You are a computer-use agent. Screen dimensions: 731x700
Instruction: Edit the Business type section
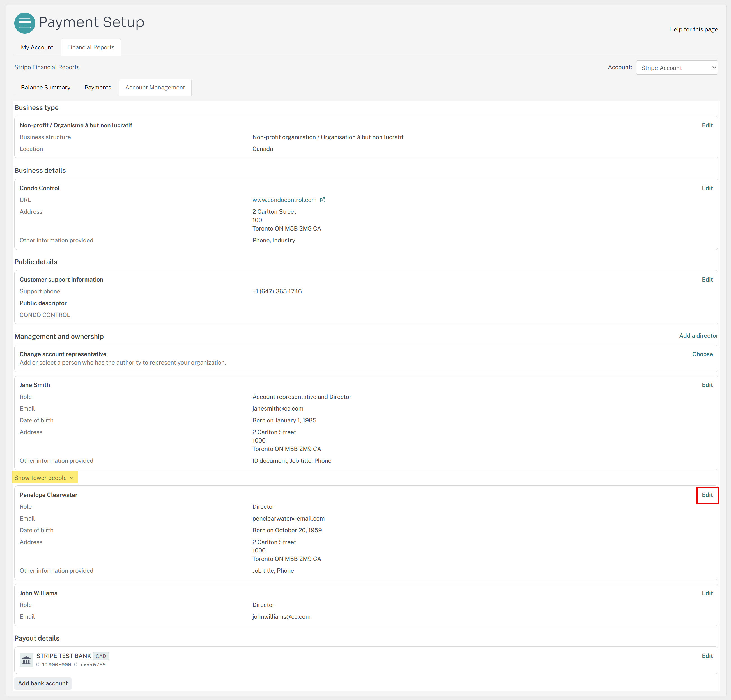[707, 125]
